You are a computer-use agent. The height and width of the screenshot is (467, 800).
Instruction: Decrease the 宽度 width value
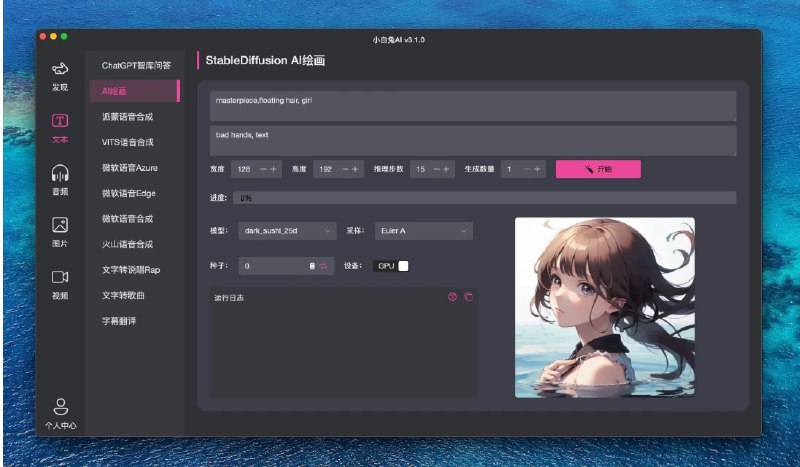(263, 169)
